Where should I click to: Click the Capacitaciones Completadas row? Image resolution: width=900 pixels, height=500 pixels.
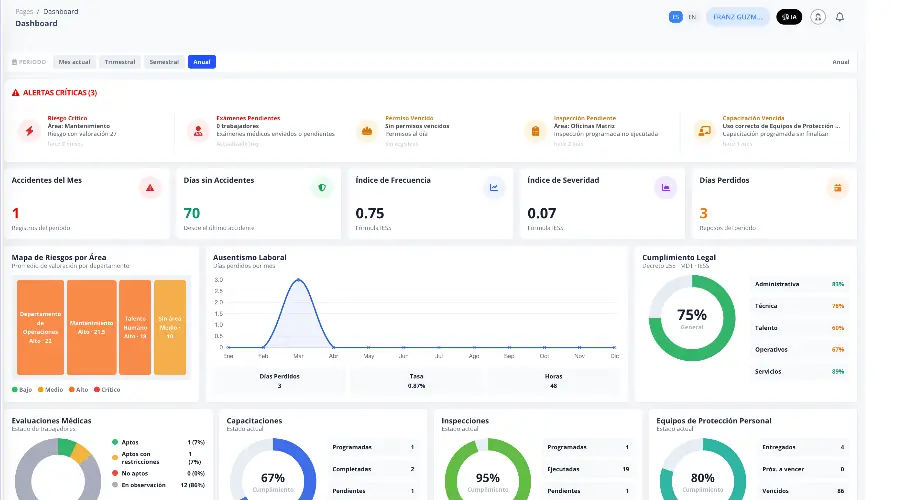tap(374, 469)
